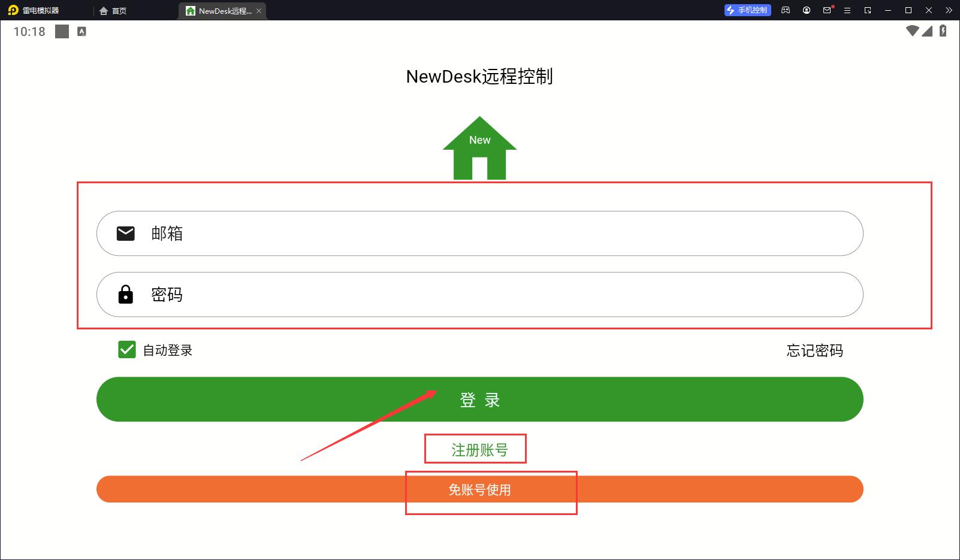Switch to the 首页 home tab
The height and width of the screenshot is (560, 960).
coord(113,11)
